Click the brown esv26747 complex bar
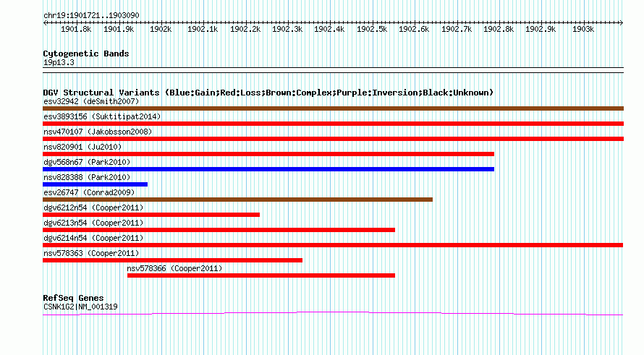Viewport: 644px width, 355px height. 237,200
